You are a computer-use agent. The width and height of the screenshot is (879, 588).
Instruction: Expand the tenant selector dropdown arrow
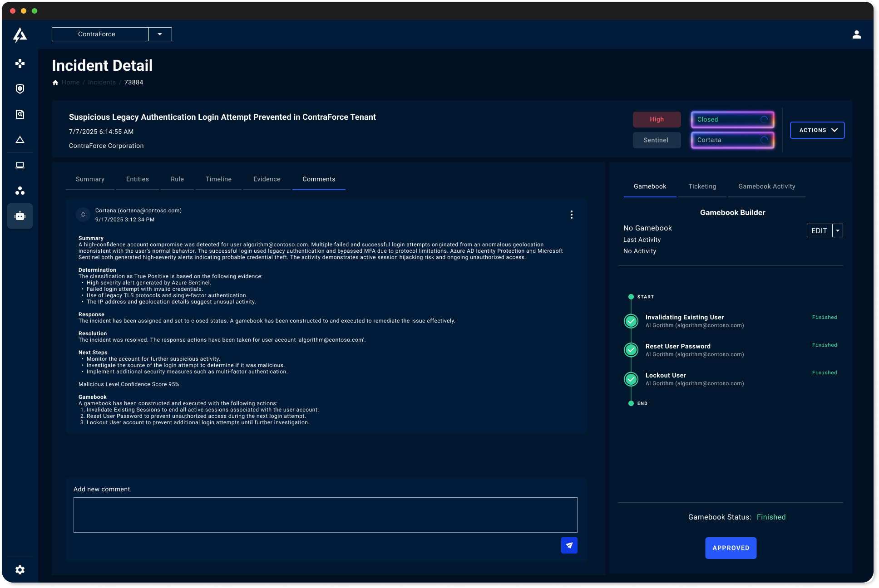[x=160, y=34]
